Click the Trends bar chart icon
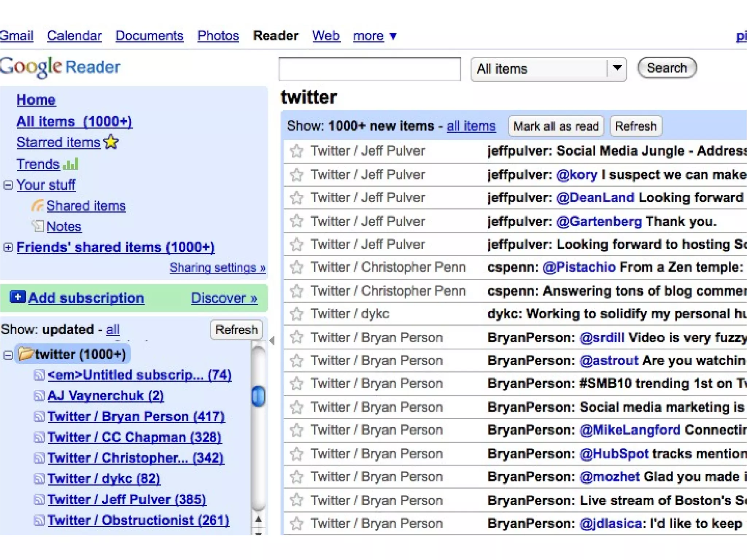 71,164
